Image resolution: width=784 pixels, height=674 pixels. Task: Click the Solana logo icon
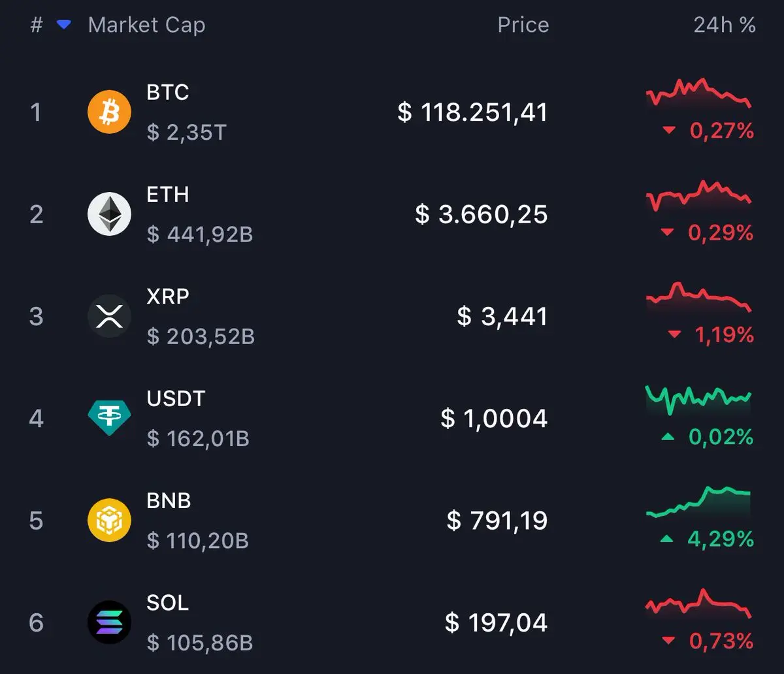pos(109,622)
